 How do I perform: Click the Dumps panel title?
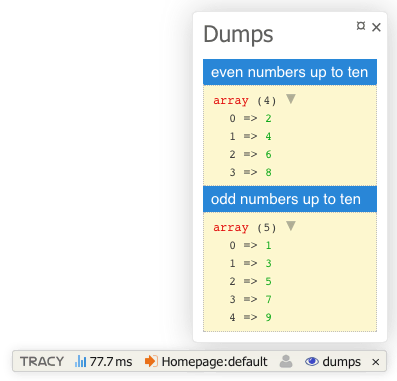coord(238,35)
